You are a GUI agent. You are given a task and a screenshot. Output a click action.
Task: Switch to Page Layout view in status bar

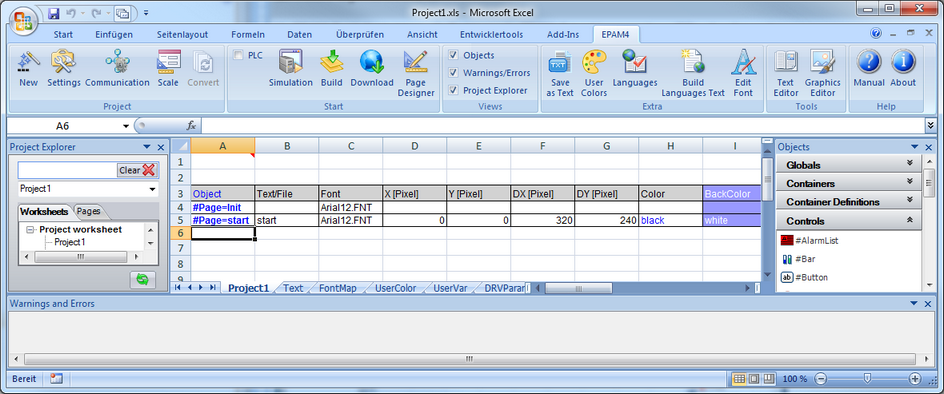754,379
